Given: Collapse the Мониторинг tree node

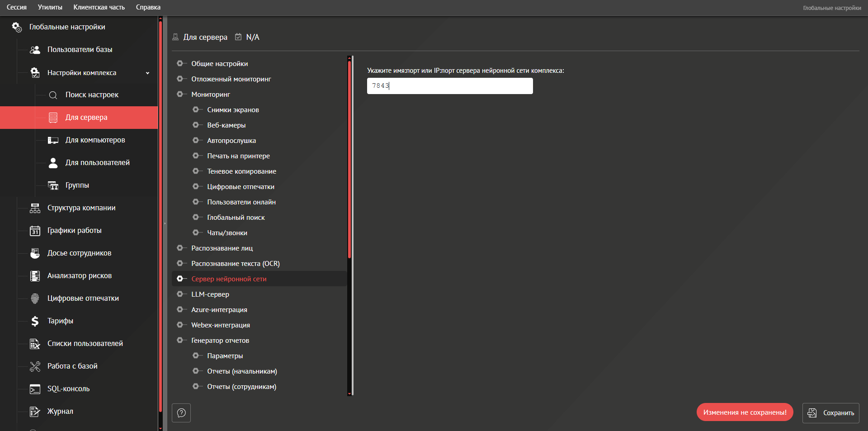Looking at the screenshot, I should (x=180, y=94).
